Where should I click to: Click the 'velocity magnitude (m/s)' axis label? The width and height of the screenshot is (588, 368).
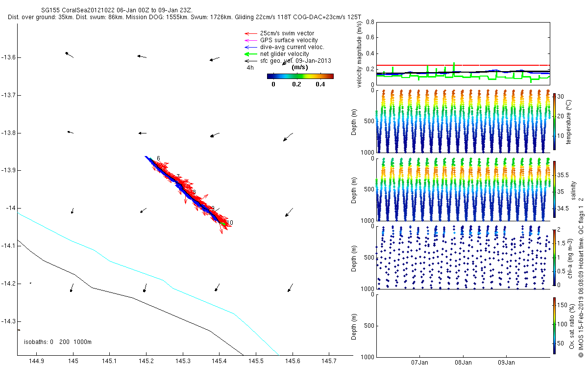coord(360,54)
